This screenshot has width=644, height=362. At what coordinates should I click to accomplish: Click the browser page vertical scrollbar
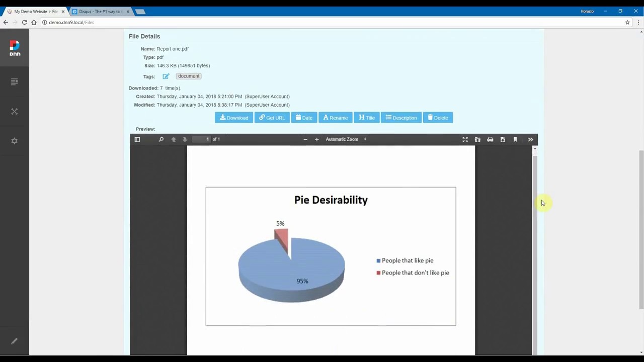pos(641,229)
